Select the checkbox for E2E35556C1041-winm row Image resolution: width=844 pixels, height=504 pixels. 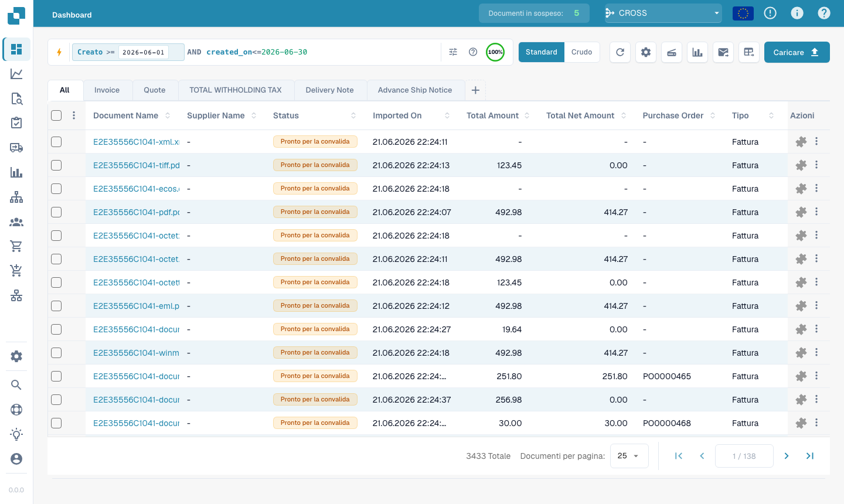[x=56, y=353]
